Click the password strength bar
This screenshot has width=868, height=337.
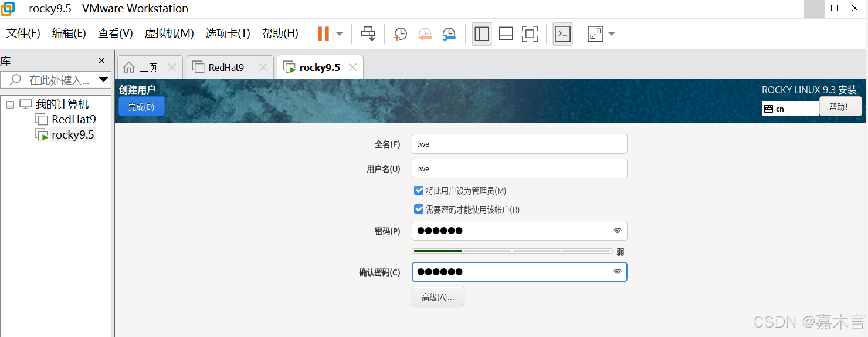(513, 251)
